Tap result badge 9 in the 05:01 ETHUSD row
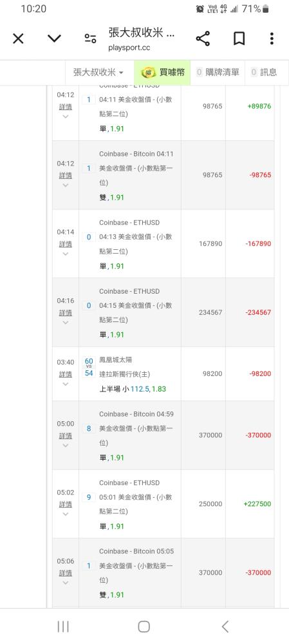Screen dimensions: 289x644 (x=89, y=497)
